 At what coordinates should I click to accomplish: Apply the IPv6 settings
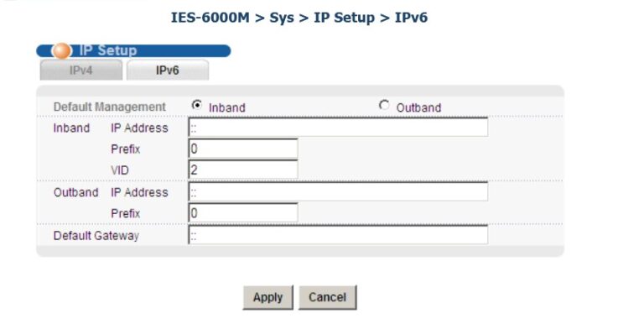pos(267,297)
